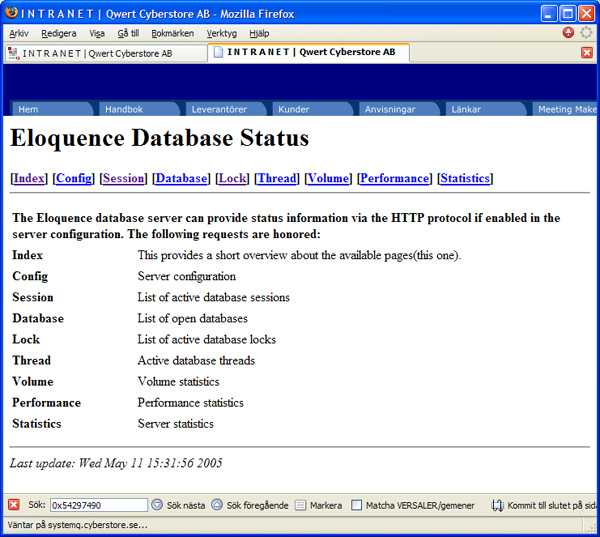Click the 'Last update' timestamp line

tap(116, 463)
